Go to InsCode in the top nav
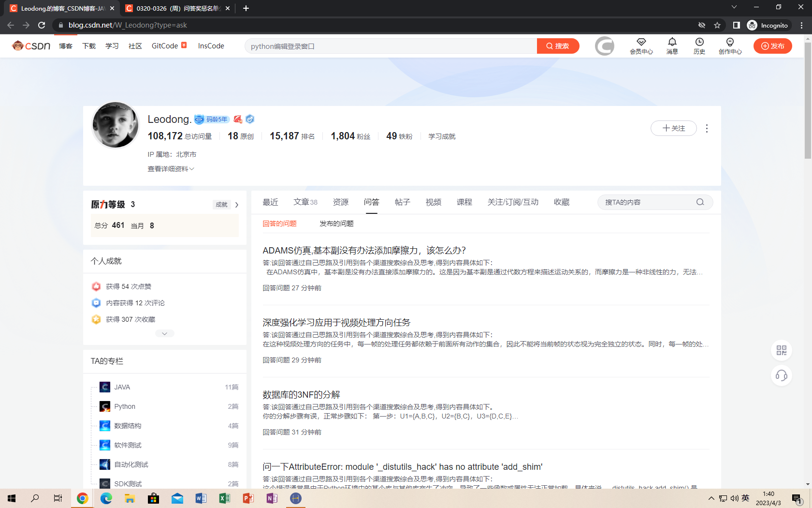Screen dimensions: 812x508 point(211,46)
